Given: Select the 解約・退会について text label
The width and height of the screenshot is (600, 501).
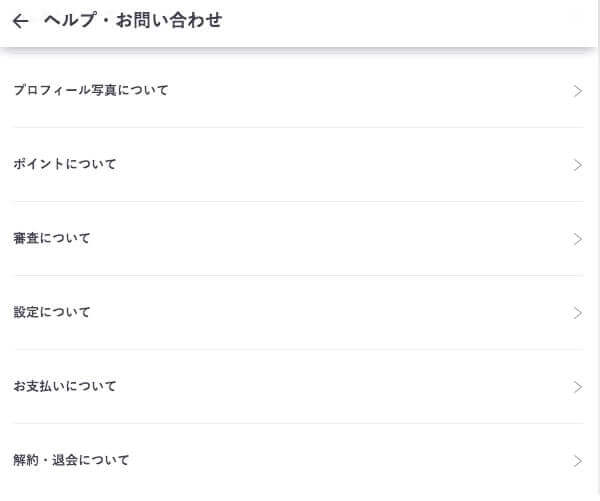Looking at the screenshot, I should pyautogui.click(x=72, y=460).
